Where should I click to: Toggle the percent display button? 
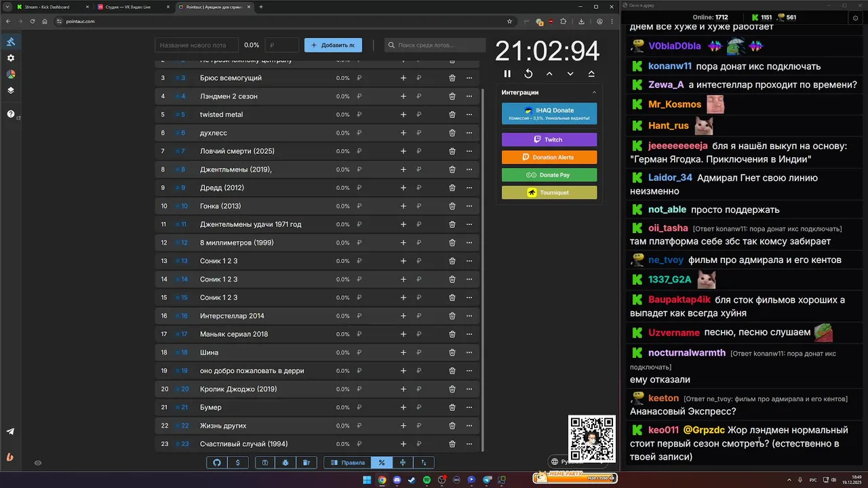click(x=382, y=462)
